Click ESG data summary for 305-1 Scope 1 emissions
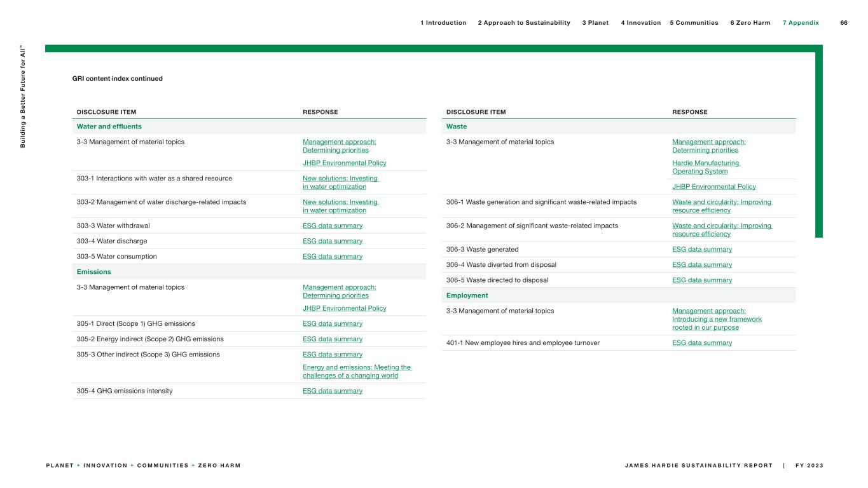 tap(333, 323)
